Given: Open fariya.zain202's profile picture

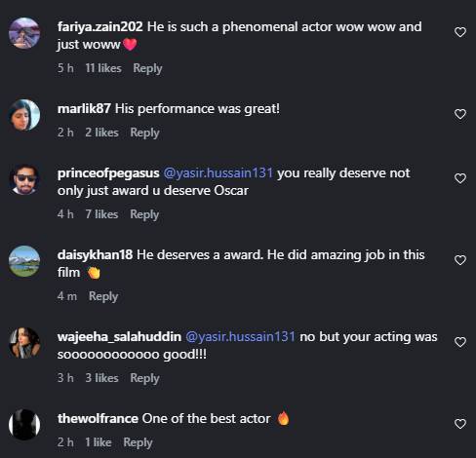Looking at the screenshot, I should click(x=24, y=33).
